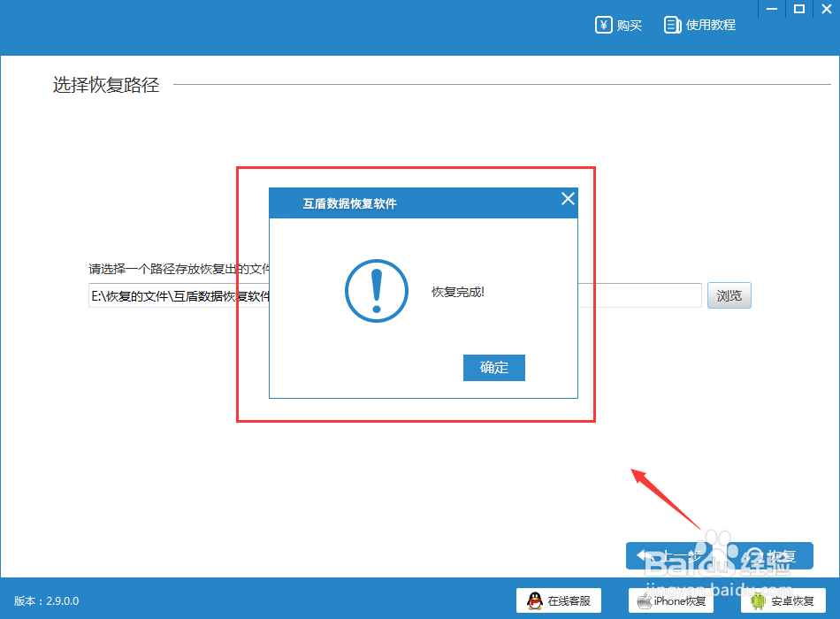
Task: Click the 选择恢复路径 page heading
Action: coord(103,85)
